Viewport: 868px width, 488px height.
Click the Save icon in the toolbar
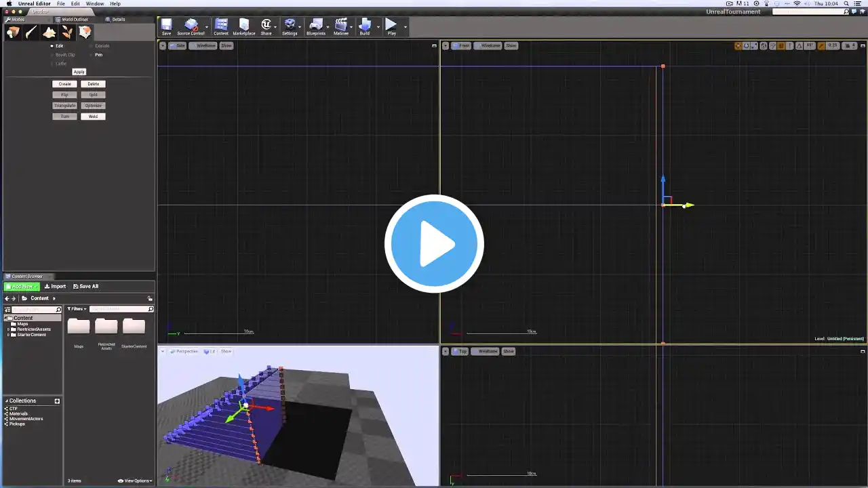[166, 26]
